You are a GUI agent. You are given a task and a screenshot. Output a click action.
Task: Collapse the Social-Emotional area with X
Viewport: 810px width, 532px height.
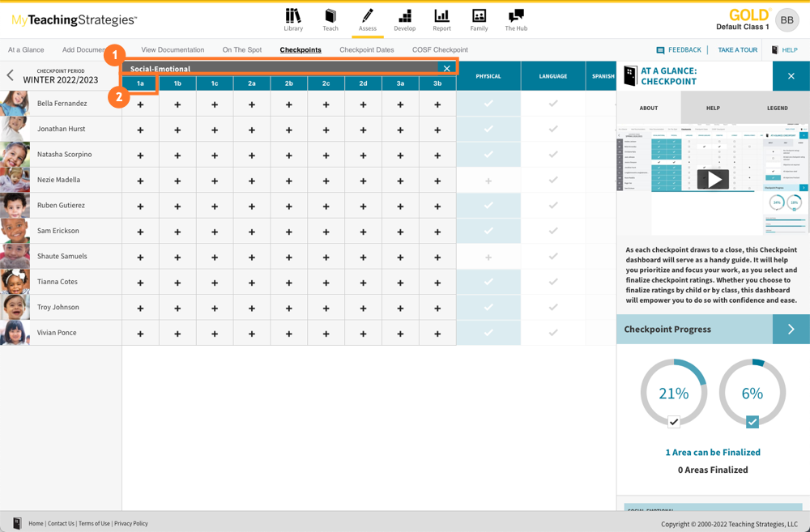pyautogui.click(x=446, y=69)
